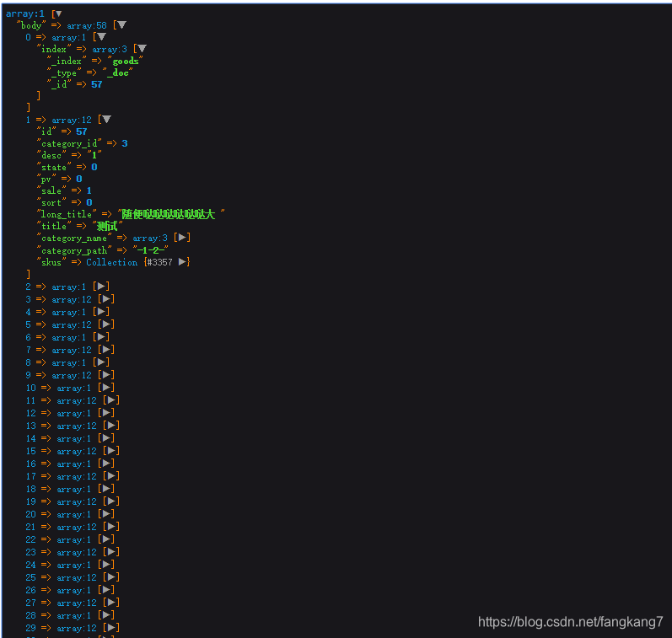Expand item 5 array:12
This screenshot has width=672, height=638.
pos(107,324)
